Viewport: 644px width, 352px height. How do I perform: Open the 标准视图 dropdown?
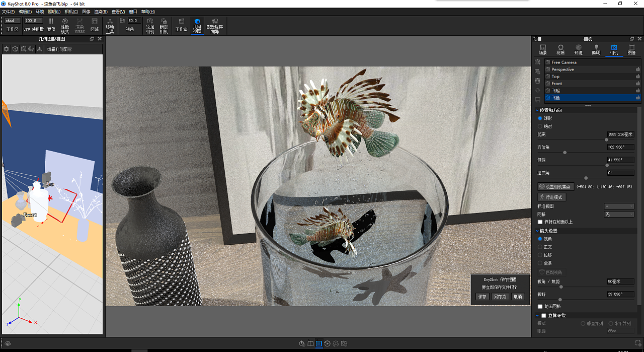tap(619, 205)
